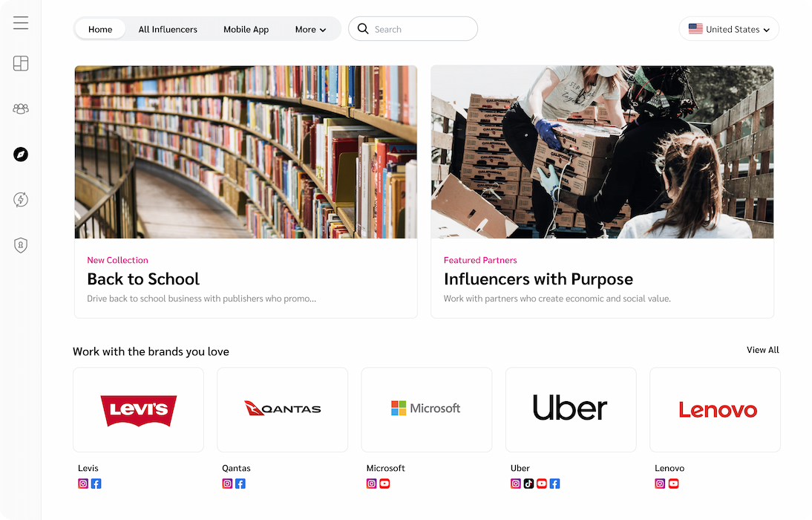Focus the Search input field
Screen dimensions: 812x520
click(422, 30)
